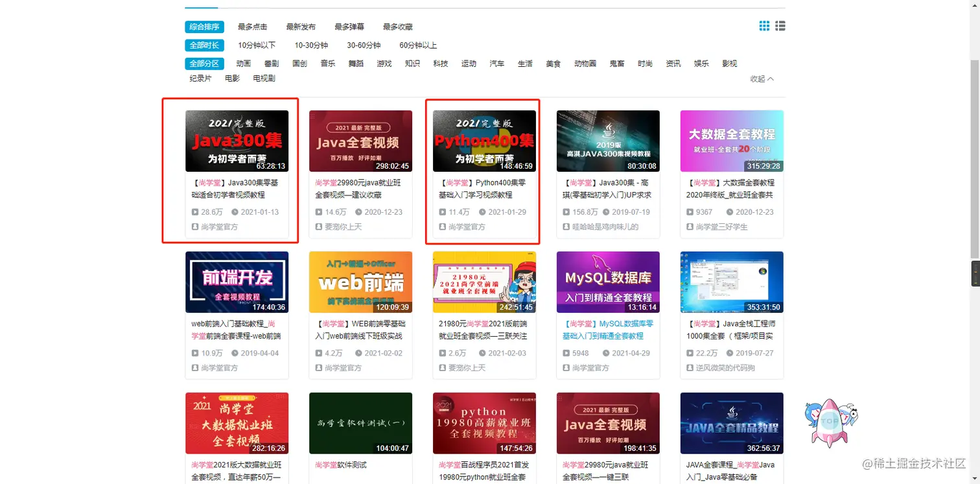
Task: Select the 最多收藏 sorting option
Action: point(397,27)
